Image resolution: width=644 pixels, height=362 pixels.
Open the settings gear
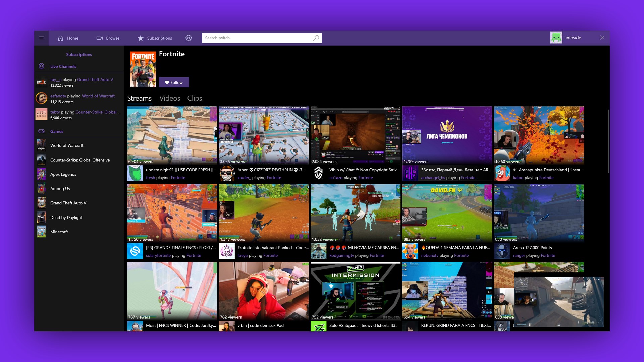point(189,38)
